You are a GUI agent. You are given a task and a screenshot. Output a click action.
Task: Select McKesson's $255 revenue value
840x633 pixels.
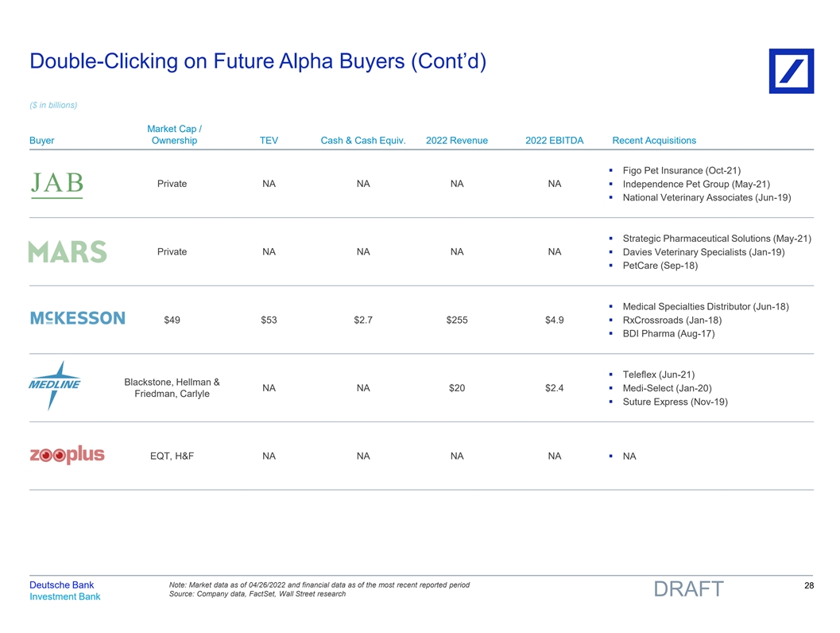[457, 320]
